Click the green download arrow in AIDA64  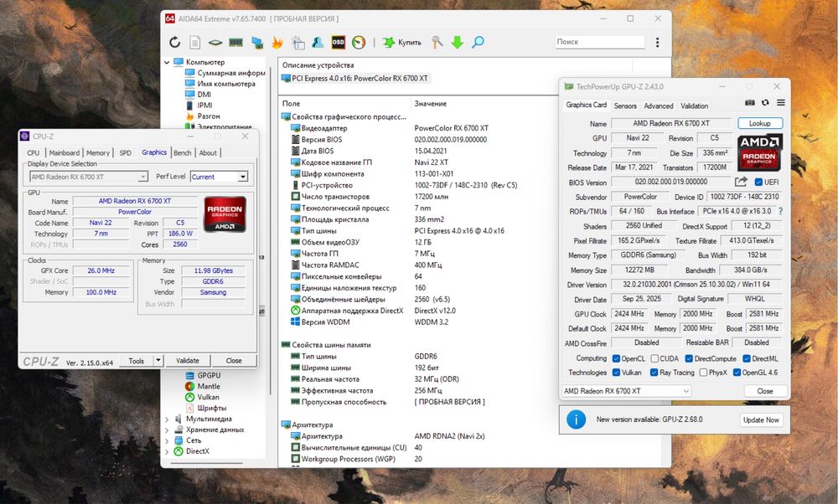457,42
